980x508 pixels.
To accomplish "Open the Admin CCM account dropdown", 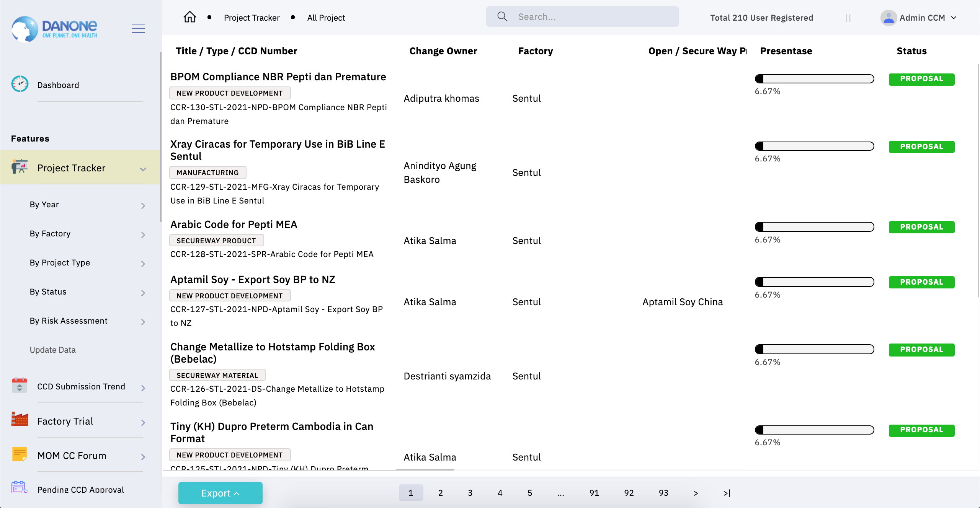I will click(954, 18).
